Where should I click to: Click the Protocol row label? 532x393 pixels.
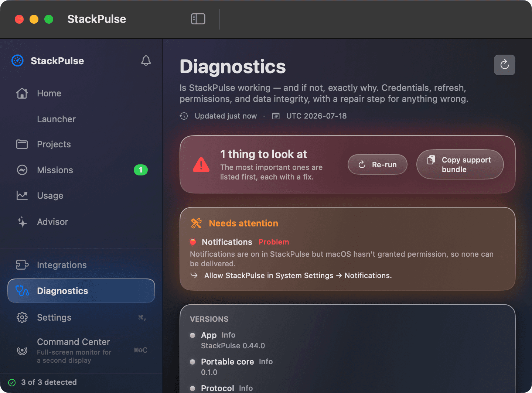(217, 388)
